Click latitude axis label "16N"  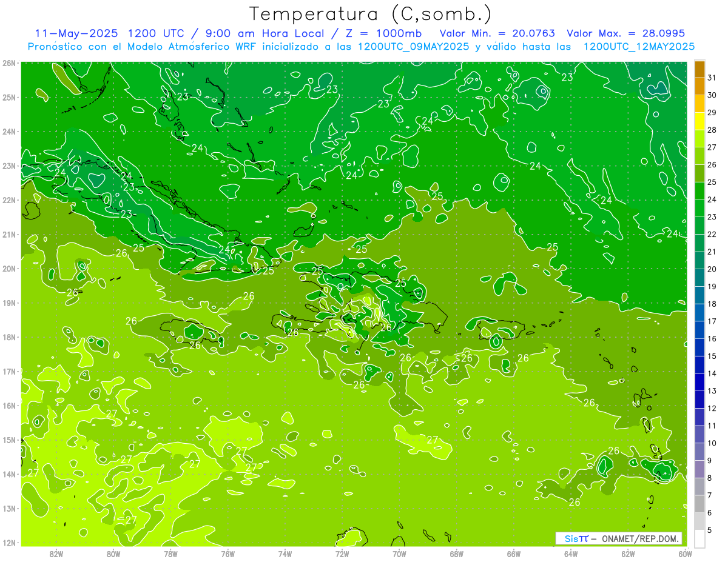pyautogui.click(x=9, y=406)
